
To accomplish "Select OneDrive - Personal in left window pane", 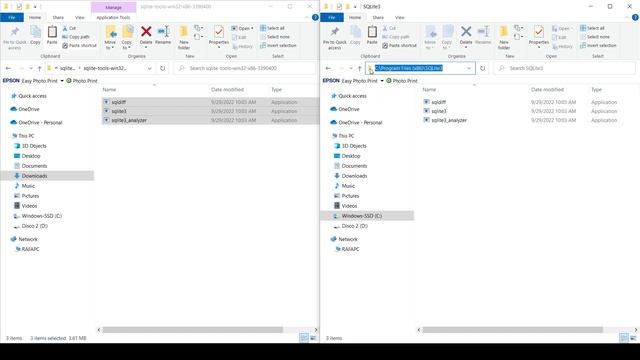I will [40, 122].
